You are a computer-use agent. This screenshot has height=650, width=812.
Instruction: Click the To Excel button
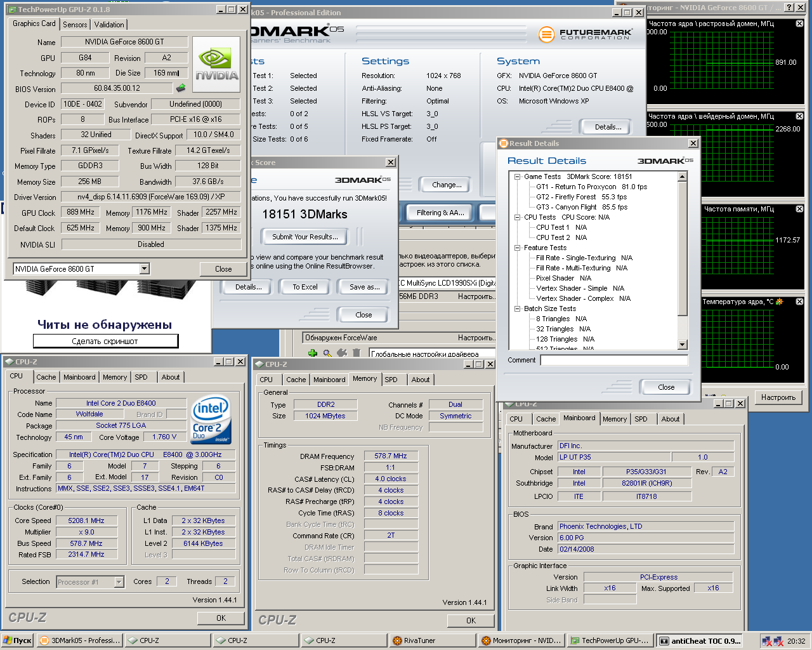[x=305, y=287]
